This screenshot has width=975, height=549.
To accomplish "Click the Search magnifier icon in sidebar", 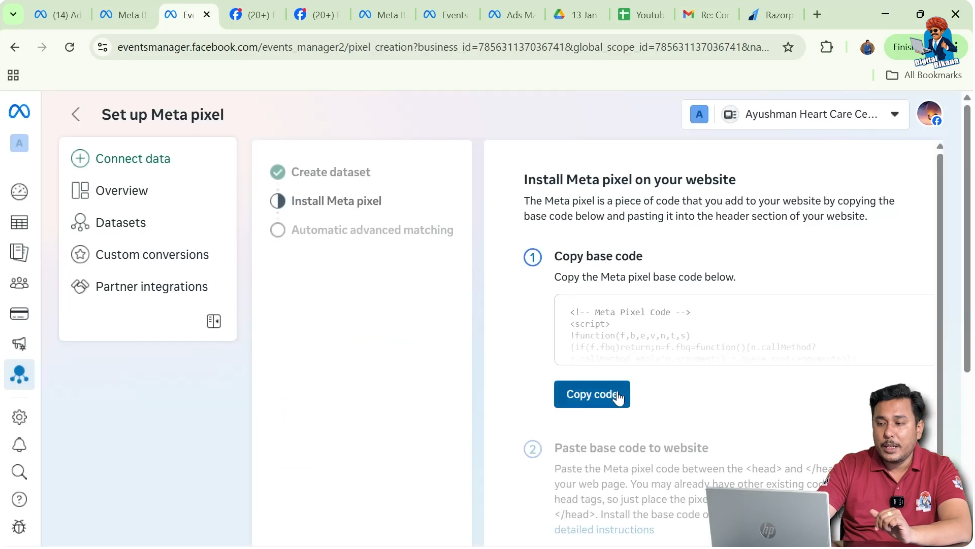I will pyautogui.click(x=19, y=472).
